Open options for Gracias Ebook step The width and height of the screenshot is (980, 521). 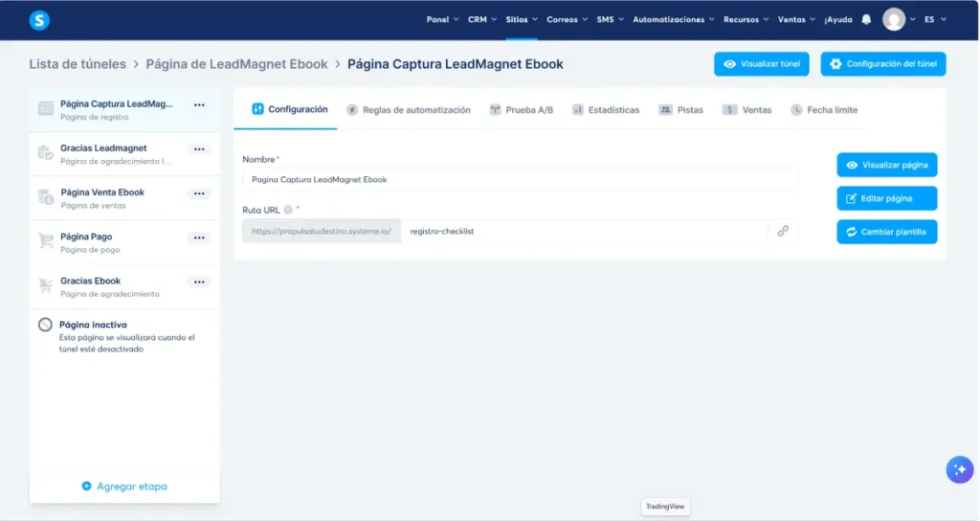tap(199, 283)
